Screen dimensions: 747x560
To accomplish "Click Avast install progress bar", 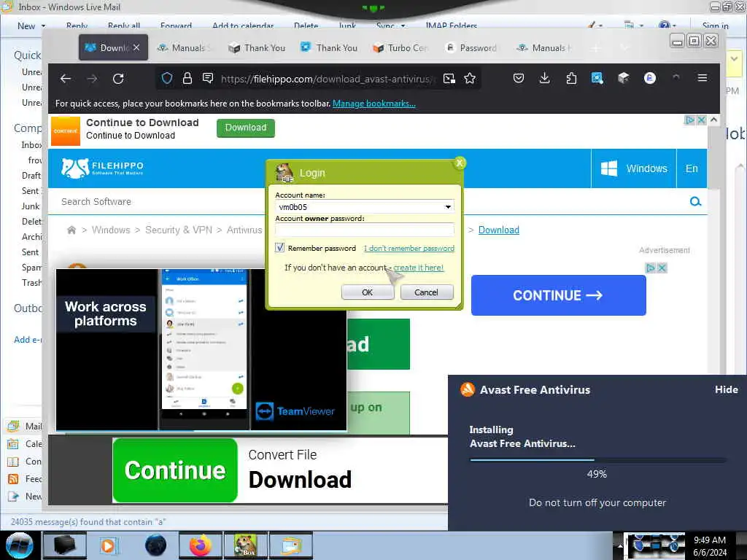I will (598, 459).
